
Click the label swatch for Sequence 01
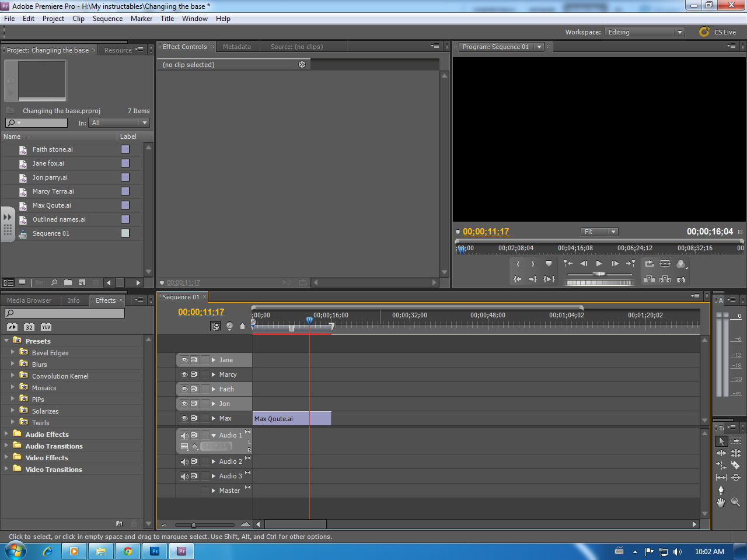coord(125,233)
